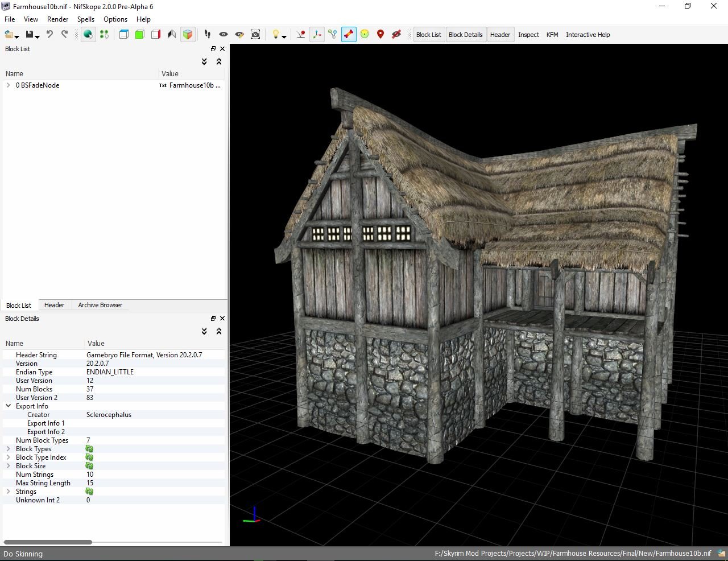Screen dimensions: 728x561
Task: Select the Block List tab
Action: click(19, 306)
